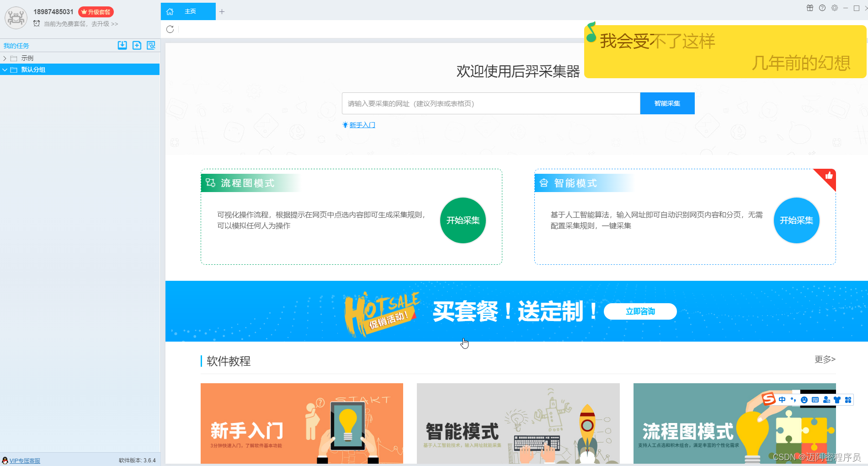The width and height of the screenshot is (868, 466).
Task: Click the 我的任务 panel title
Action: click(16, 46)
